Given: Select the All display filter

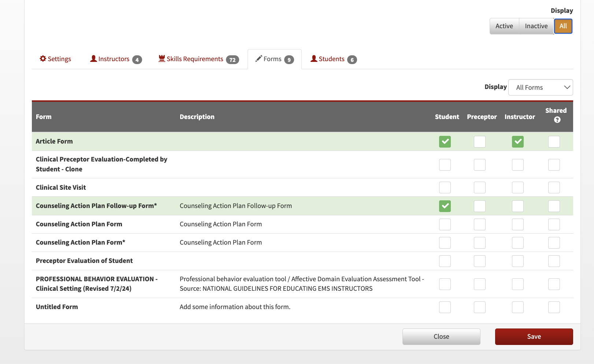Looking at the screenshot, I should coord(563,26).
